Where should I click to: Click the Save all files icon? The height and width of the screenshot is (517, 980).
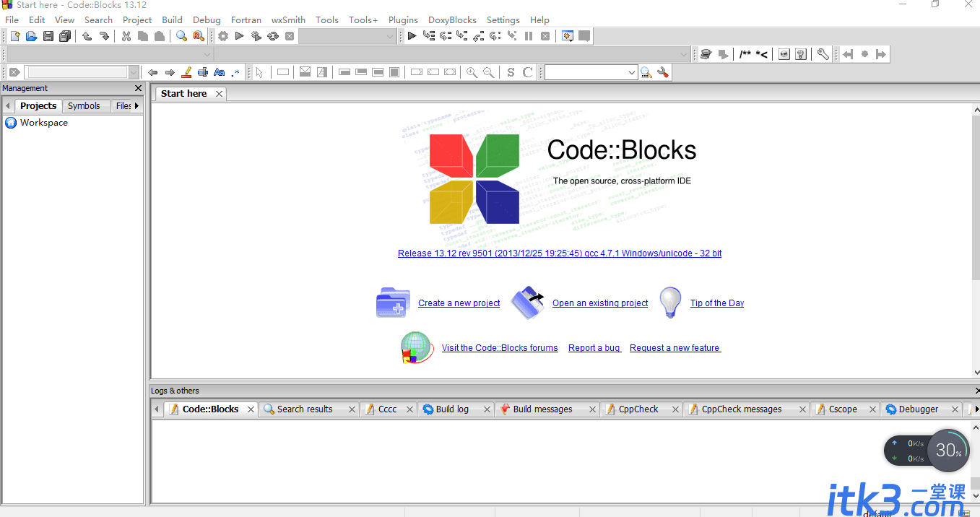(x=65, y=36)
